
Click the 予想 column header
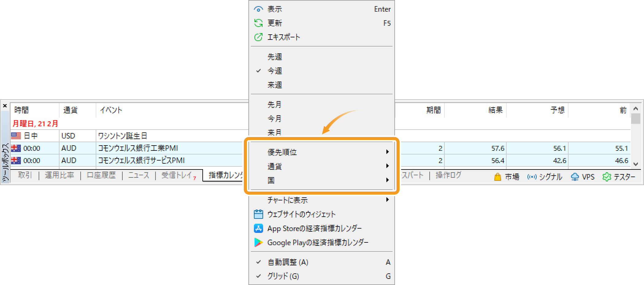point(537,110)
